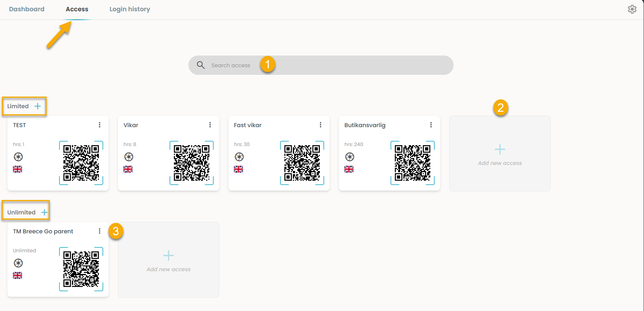Click into the Search access field
Screen dimensions: 644x311
pyautogui.click(x=321, y=65)
